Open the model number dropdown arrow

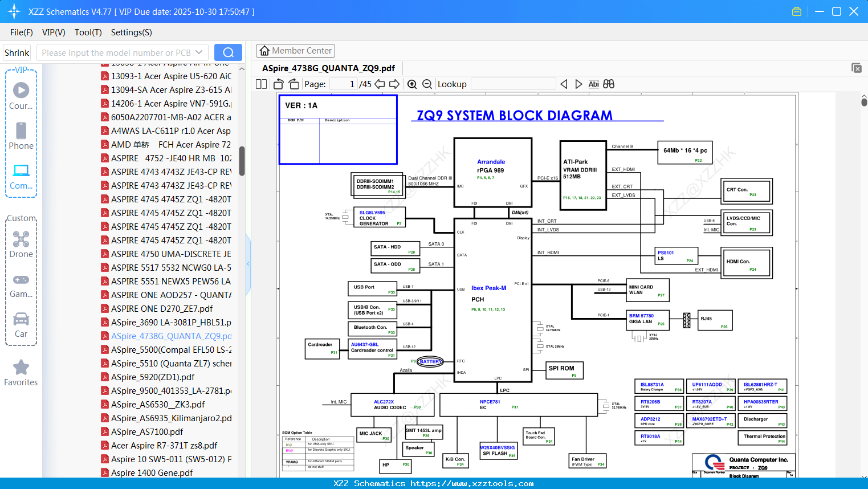click(x=199, y=52)
